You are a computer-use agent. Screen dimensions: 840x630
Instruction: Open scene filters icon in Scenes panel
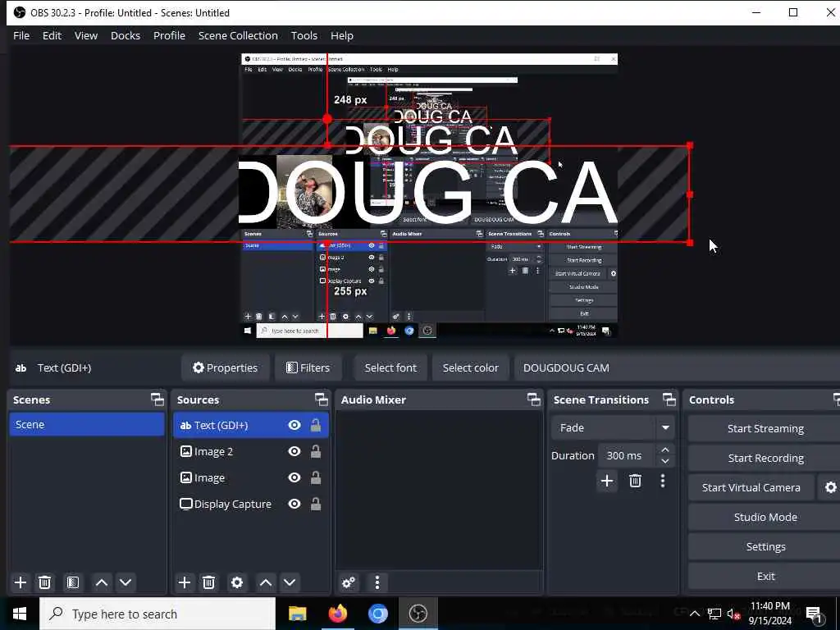pyautogui.click(x=73, y=582)
